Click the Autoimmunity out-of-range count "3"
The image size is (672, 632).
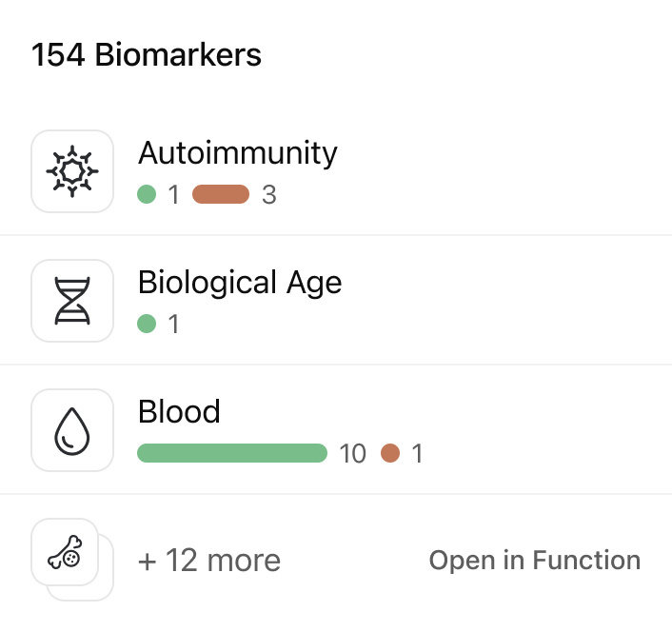269,195
